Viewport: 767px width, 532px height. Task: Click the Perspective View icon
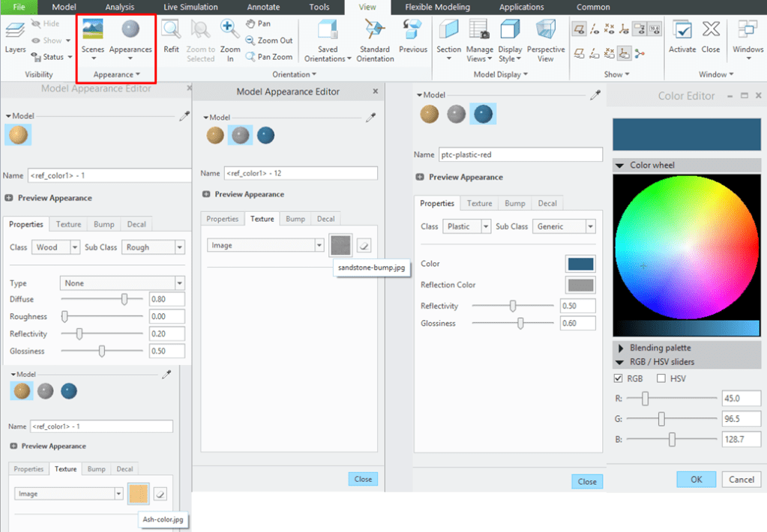(x=545, y=31)
